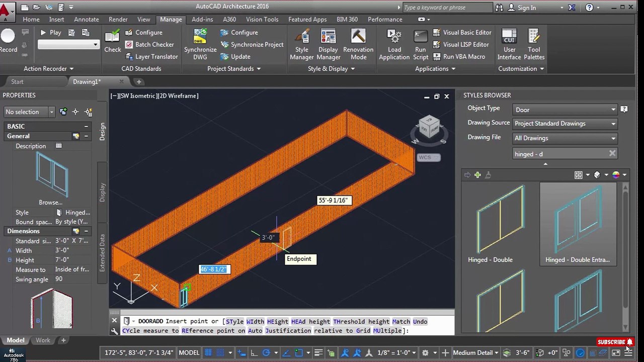Click Browse... under the door preview
The width and height of the screenshot is (644, 362).
[x=50, y=202]
